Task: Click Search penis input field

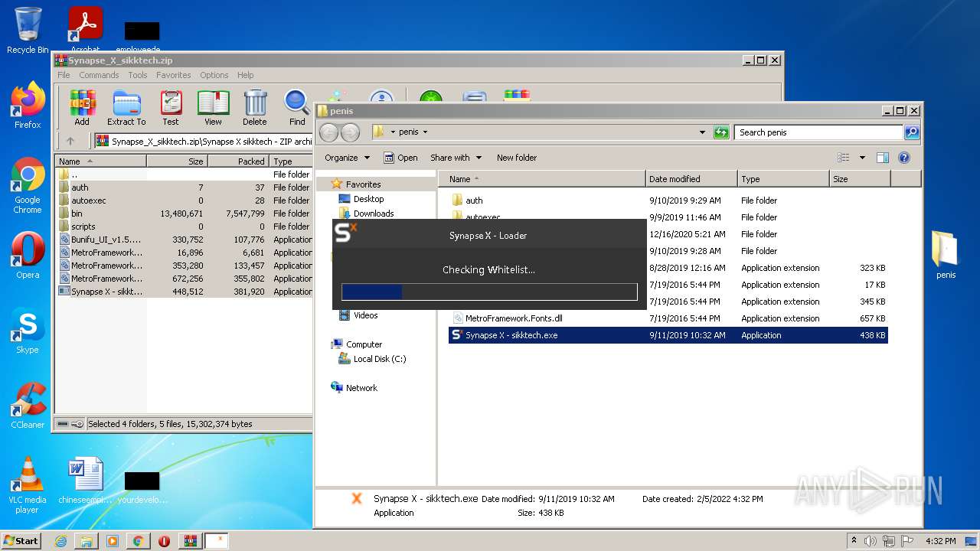Action: click(x=818, y=132)
